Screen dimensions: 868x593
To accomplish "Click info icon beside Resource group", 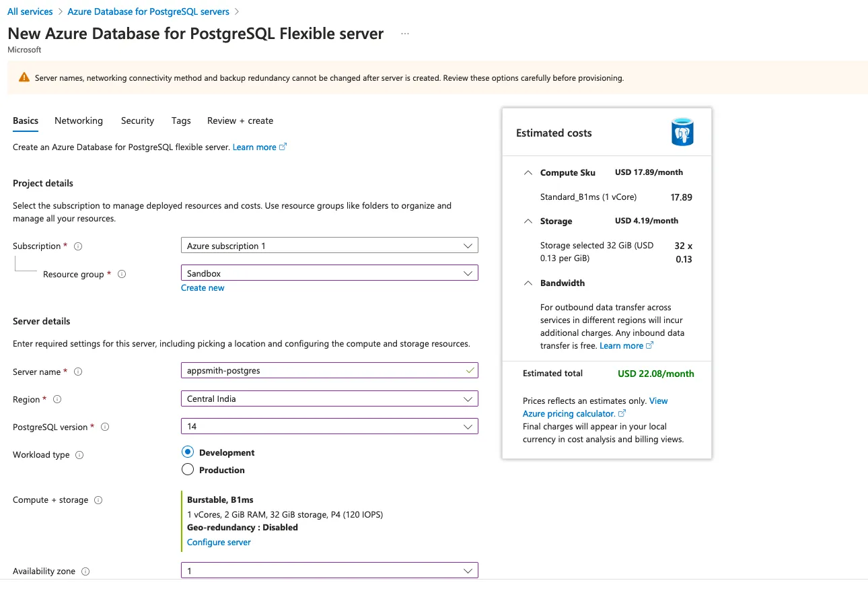I will coord(122,274).
